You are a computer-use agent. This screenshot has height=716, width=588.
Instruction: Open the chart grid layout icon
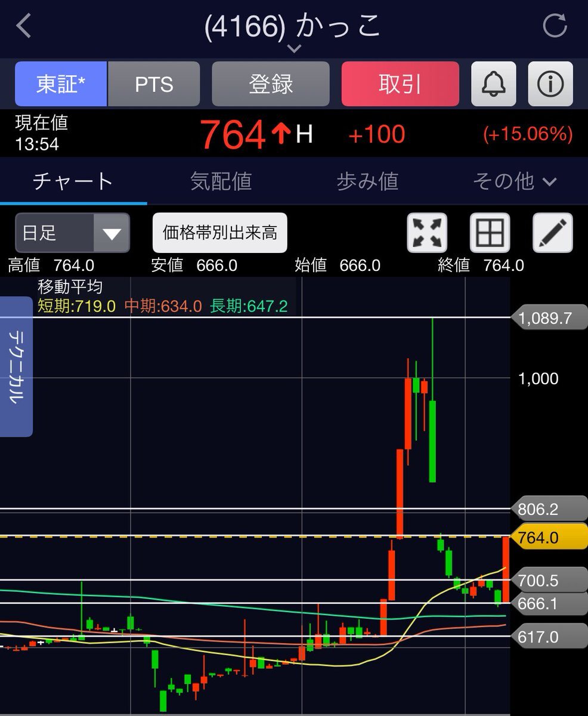coord(490,233)
